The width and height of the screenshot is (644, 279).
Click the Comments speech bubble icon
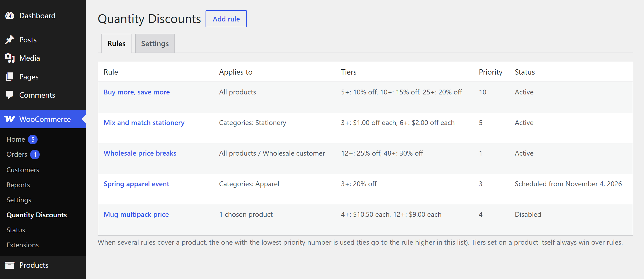10,95
